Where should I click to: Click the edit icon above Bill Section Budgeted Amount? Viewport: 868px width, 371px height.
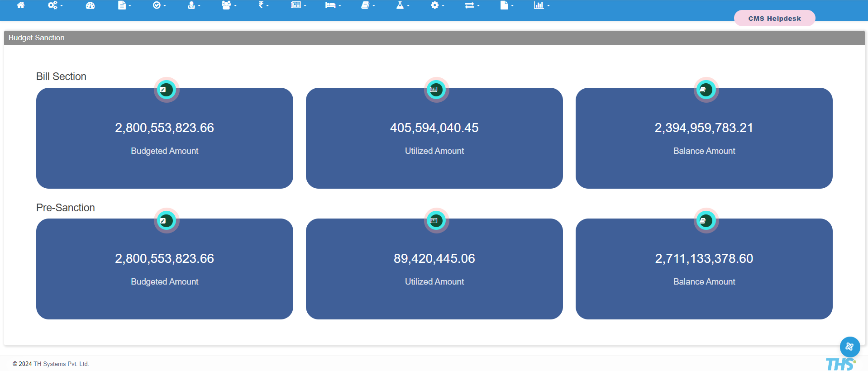(167, 90)
